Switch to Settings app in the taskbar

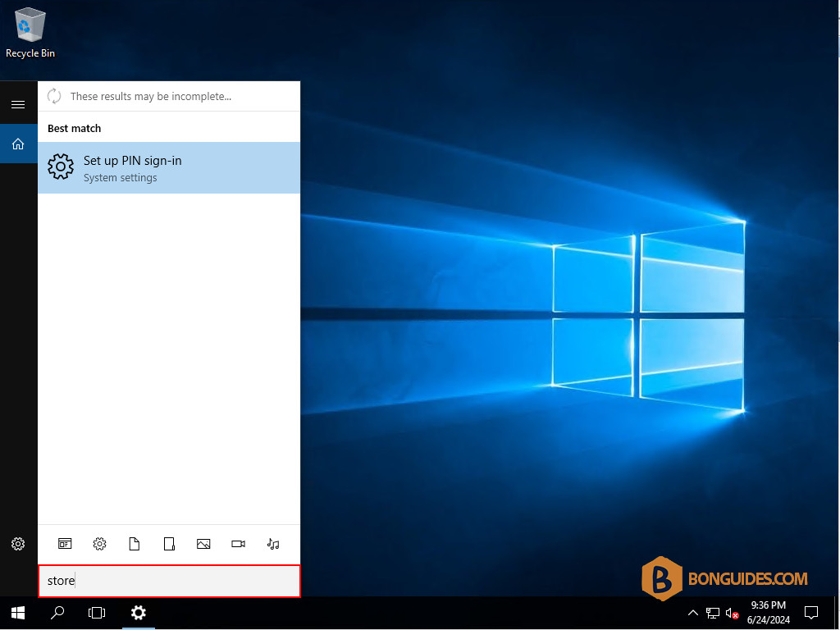(138, 613)
